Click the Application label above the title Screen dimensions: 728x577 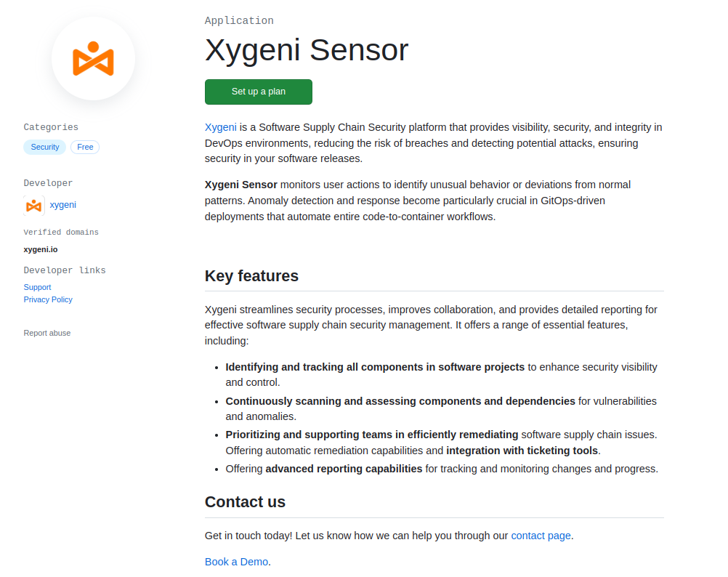239,20
